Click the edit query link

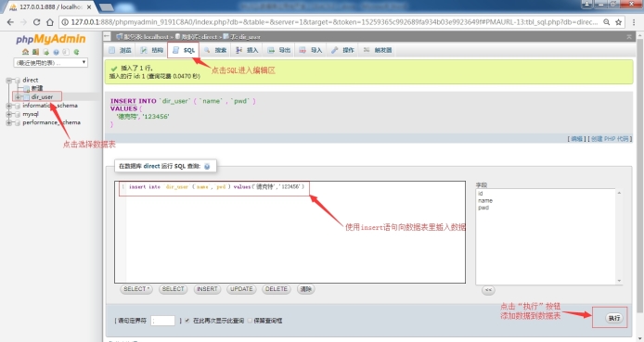tap(576, 139)
